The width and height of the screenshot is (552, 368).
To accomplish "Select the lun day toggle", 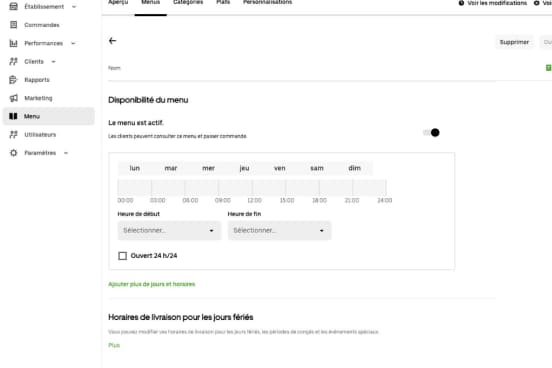I will (x=135, y=168).
